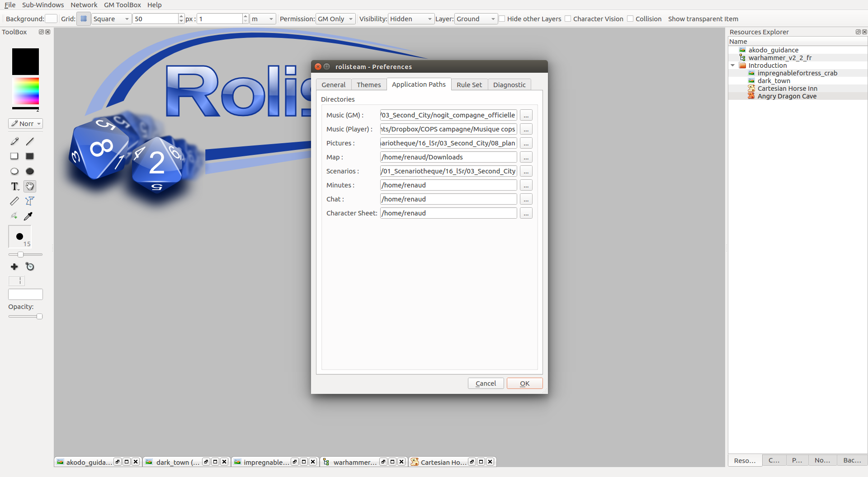The width and height of the screenshot is (868, 477).
Task: Enable the Hide other Layers checkbox
Action: click(x=502, y=19)
